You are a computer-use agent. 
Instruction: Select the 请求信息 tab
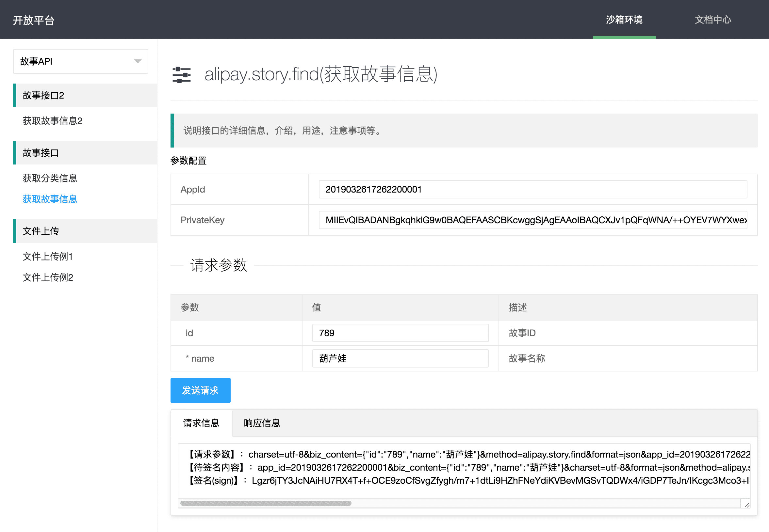[201, 423]
